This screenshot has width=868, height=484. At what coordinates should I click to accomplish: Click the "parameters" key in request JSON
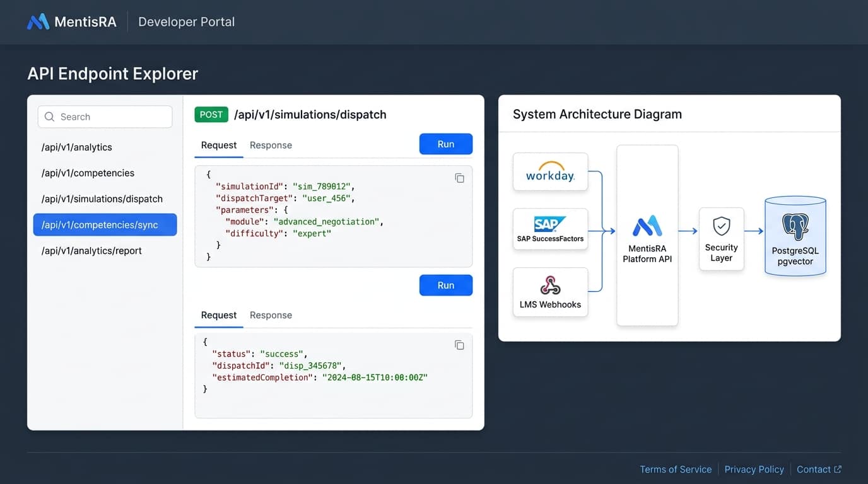tap(245, 210)
